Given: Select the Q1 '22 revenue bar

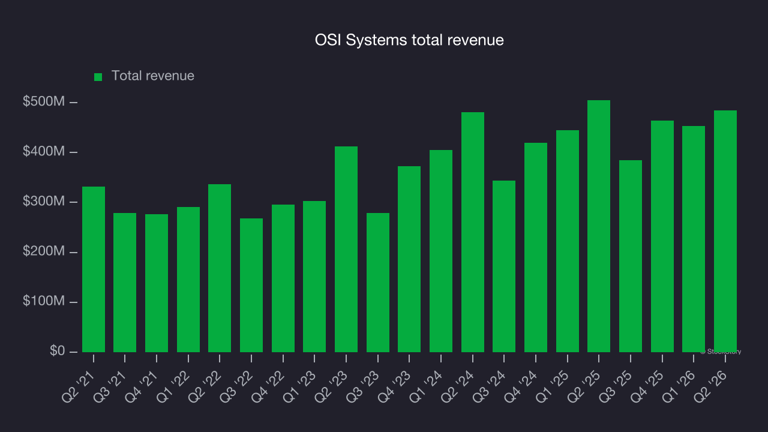Looking at the screenshot, I should pyautogui.click(x=188, y=280).
